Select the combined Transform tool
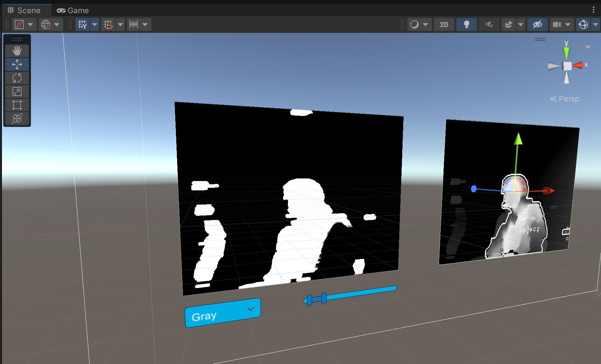 point(17,118)
